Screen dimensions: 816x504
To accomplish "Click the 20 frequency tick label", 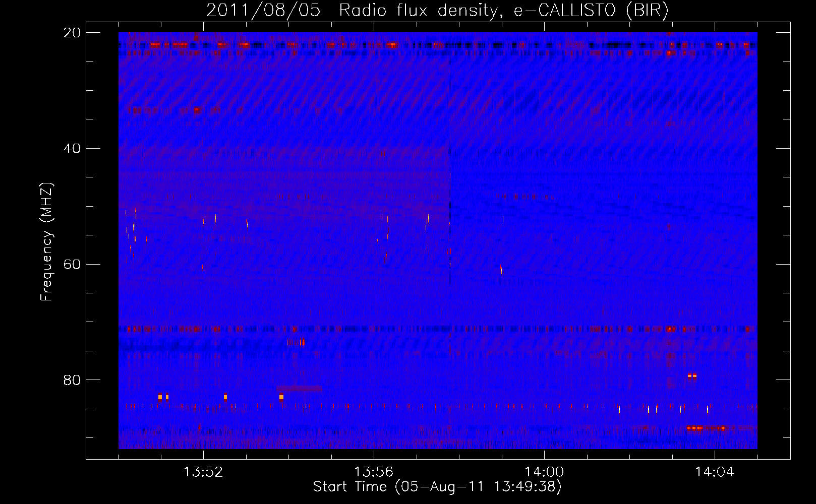I will coord(72,33).
